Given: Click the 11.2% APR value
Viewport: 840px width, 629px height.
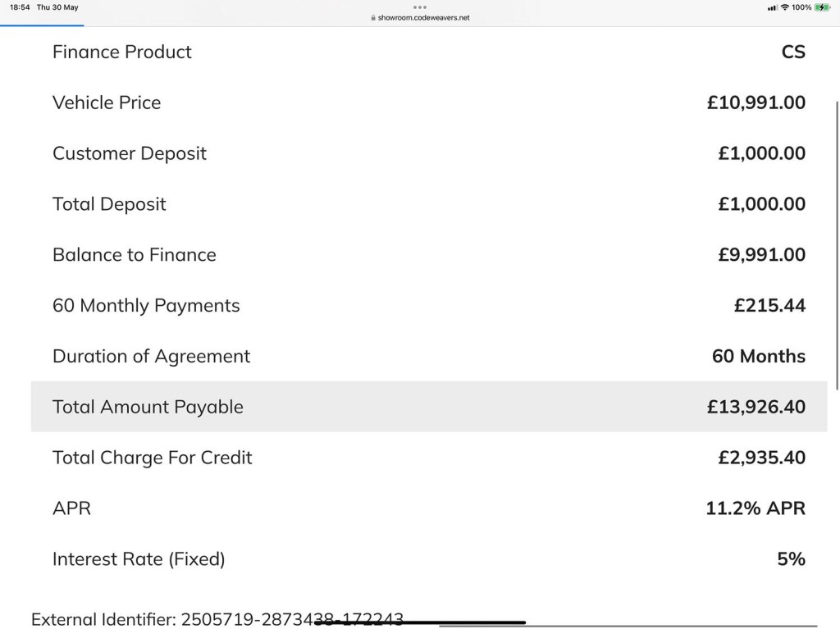Looking at the screenshot, I should (756, 508).
